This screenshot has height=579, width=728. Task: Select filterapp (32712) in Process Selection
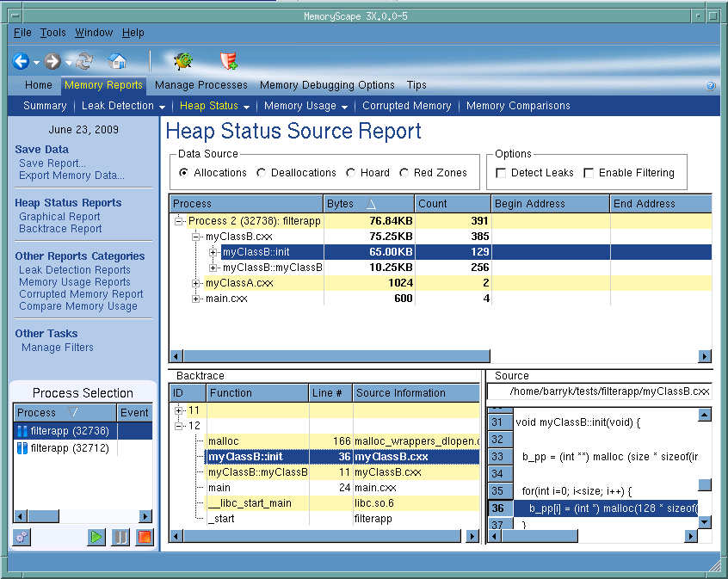(69, 448)
